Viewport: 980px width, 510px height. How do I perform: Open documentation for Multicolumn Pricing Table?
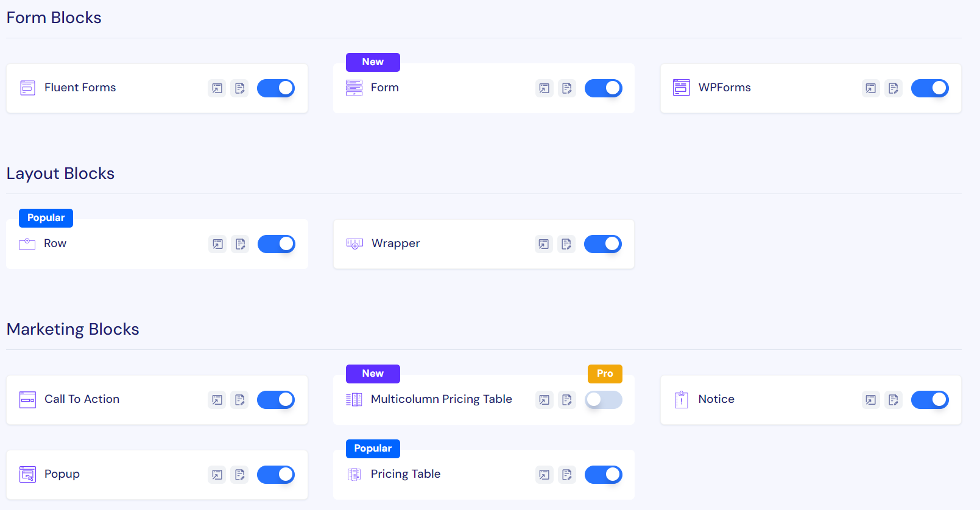point(566,400)
